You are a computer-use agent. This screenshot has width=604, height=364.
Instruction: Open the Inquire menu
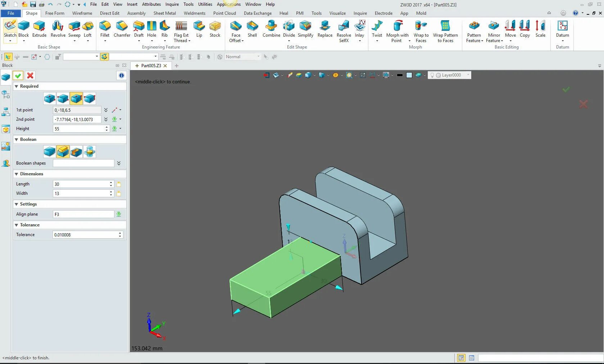[172, 4]
